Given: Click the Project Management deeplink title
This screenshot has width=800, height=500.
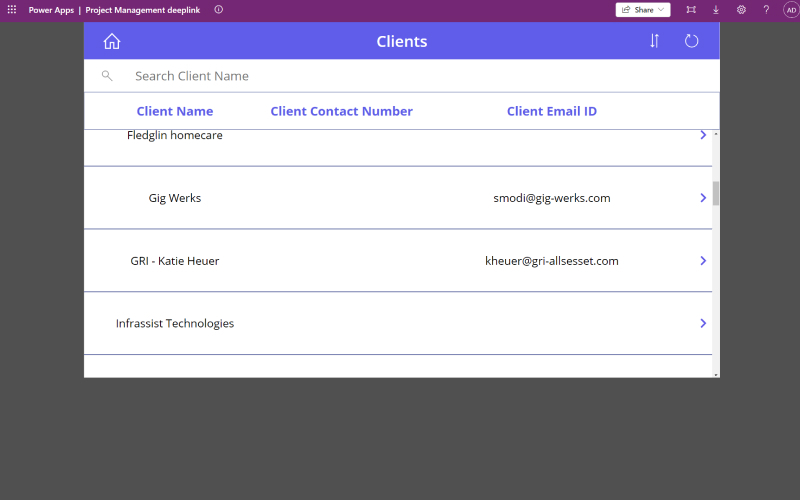Looking at the screenshot, I should pyautogui.click(x=143, y=10).
